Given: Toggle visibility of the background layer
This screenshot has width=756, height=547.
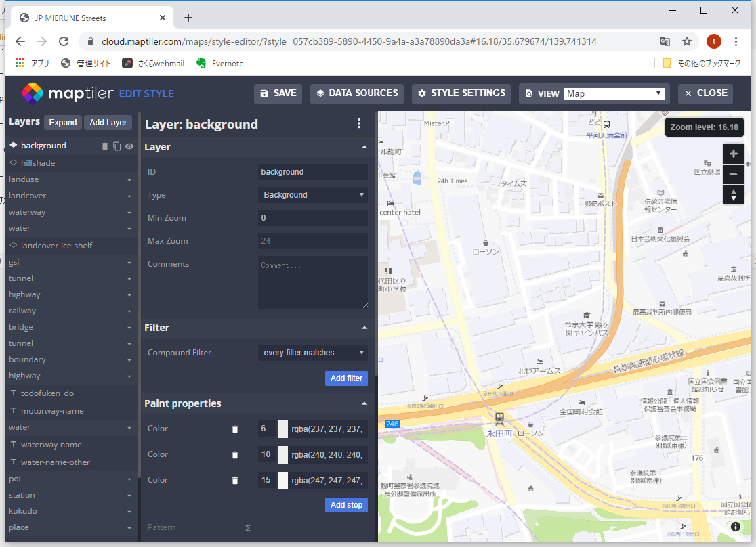Looking at the screenshot, I should coord(129,146).
